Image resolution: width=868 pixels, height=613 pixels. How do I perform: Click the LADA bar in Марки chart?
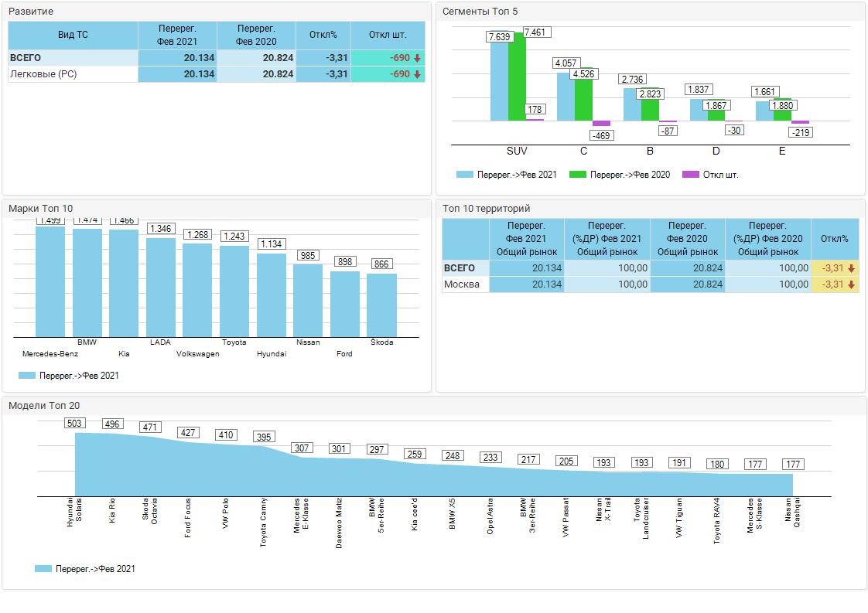click(x=161, y=286)
